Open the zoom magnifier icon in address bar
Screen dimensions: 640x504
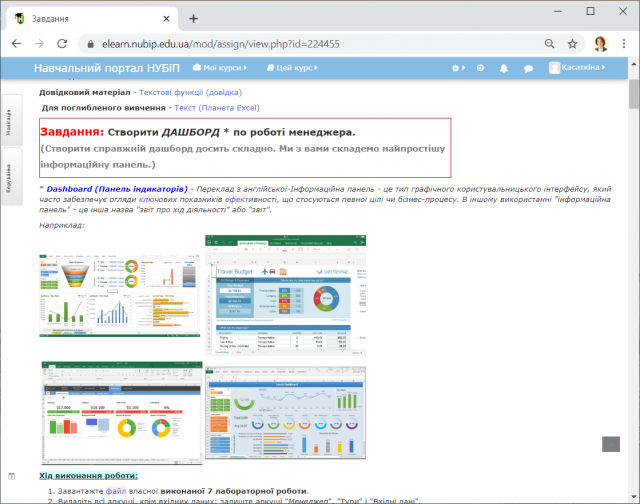click(x=550, y=44)
